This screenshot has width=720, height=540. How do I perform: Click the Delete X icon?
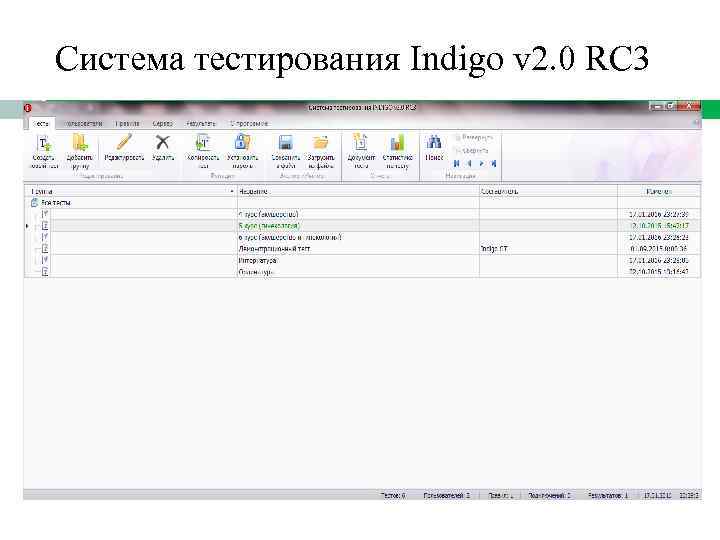pyautogui.click(x=163, y=142)
